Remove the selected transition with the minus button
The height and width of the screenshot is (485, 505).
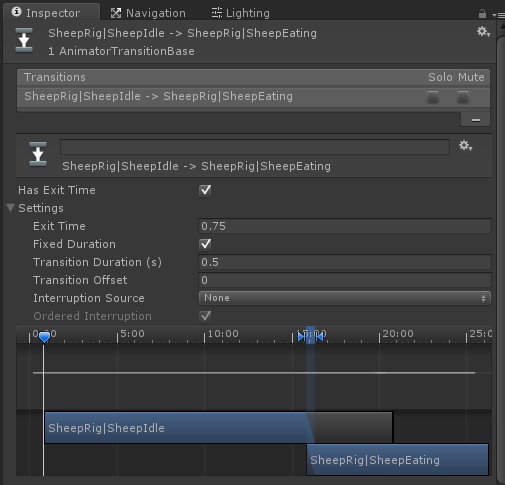click(476, 120)
